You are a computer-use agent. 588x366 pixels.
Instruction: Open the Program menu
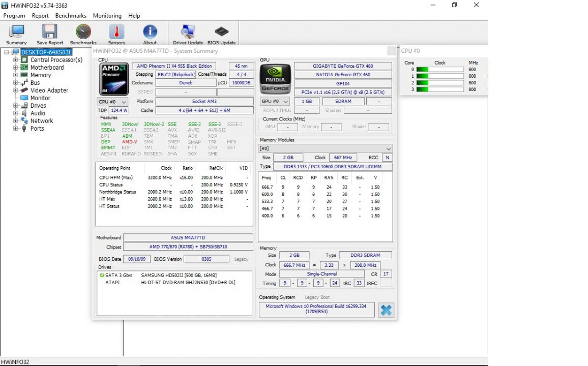(x=14, y=16)
